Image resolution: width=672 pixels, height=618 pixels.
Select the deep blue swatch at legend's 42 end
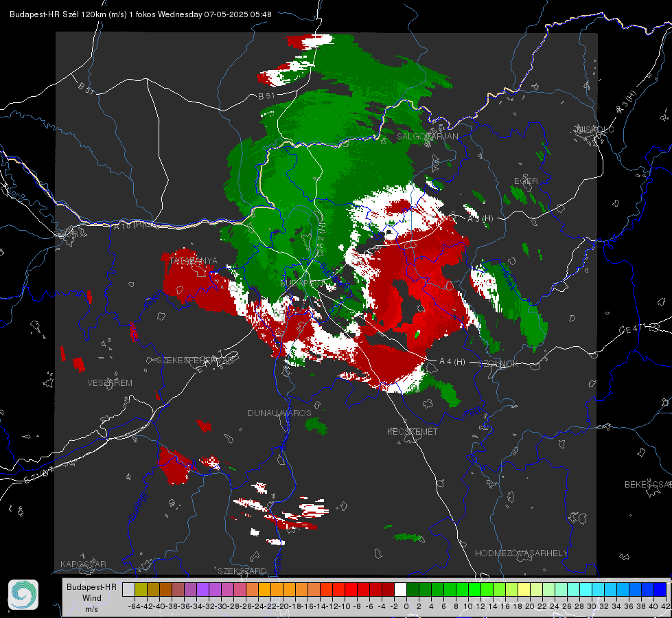point(660,590)
